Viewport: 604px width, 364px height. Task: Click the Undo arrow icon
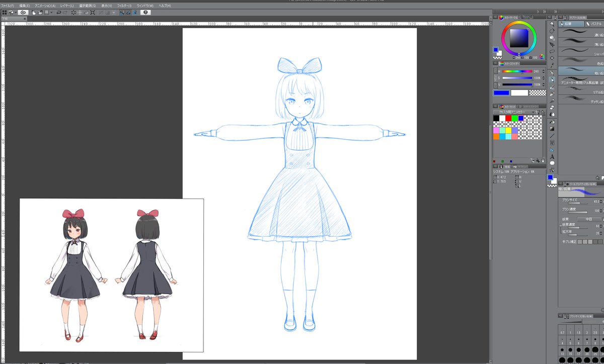tap(59, 13)
